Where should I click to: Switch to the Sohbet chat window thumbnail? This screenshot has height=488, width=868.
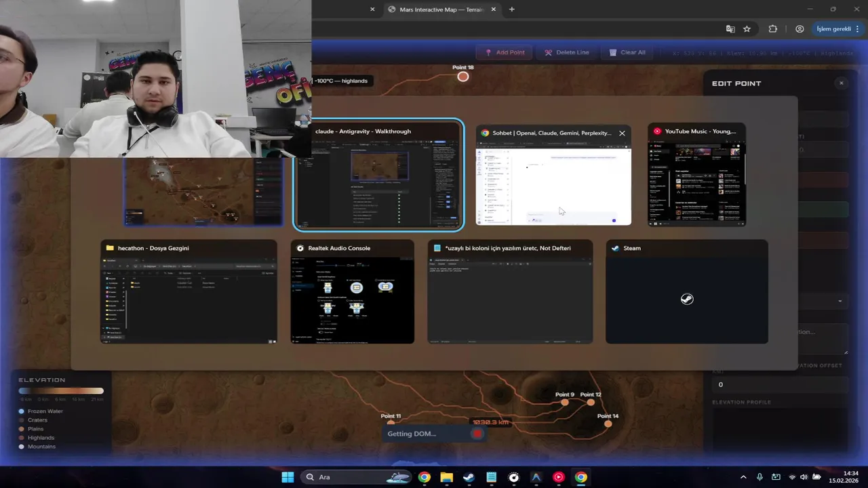(x=553, y=176)
